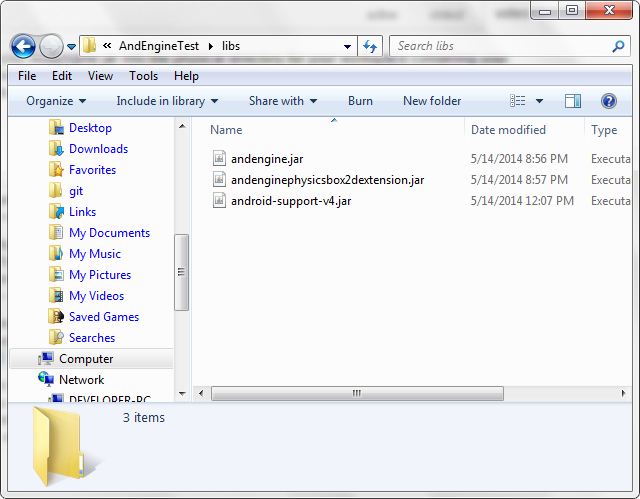The image size is (640, 499).
Task: Click the magnifier search icon
Action: point(618,46)
